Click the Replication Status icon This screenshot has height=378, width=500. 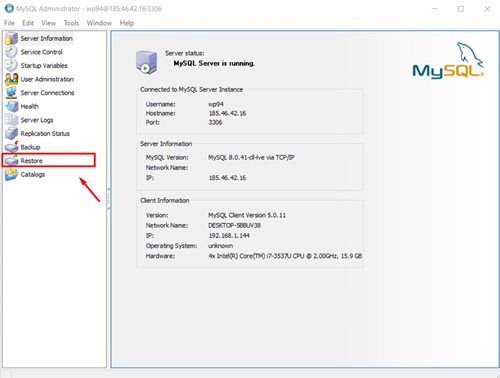(x=11, y=133)
